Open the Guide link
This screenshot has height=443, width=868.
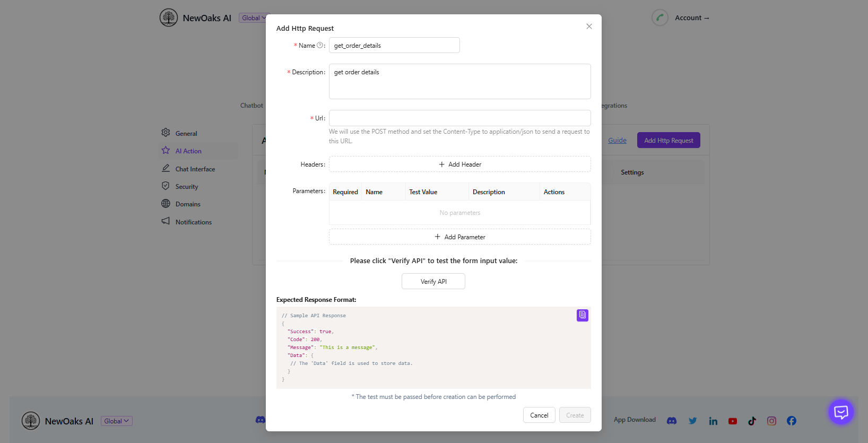tap(617, 141)
